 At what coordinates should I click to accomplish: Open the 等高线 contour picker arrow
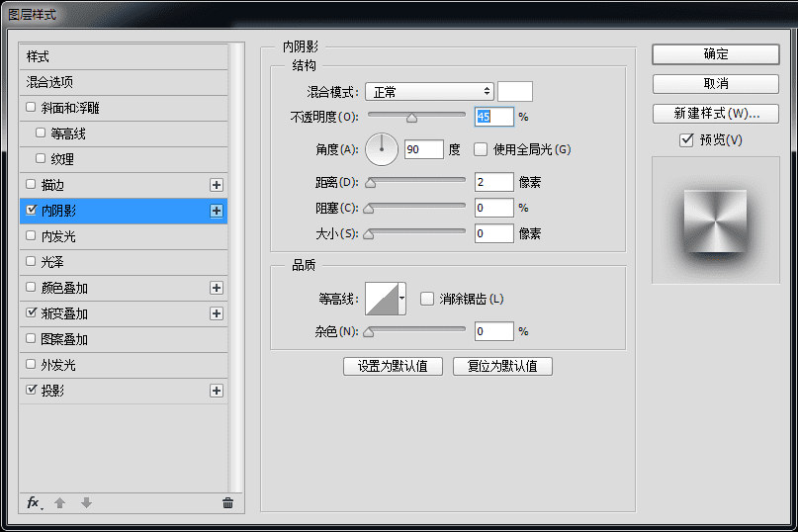[x=402, y=299]
